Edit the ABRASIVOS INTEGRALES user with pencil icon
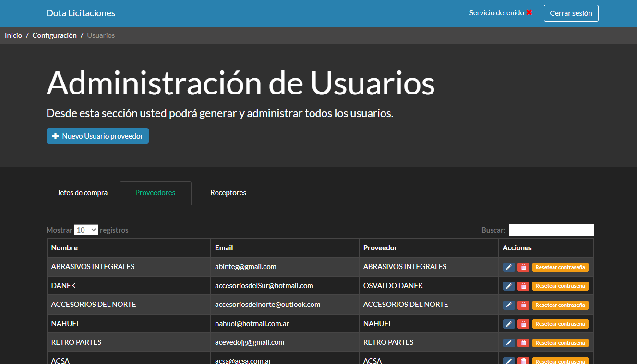 tap(509, 267)
